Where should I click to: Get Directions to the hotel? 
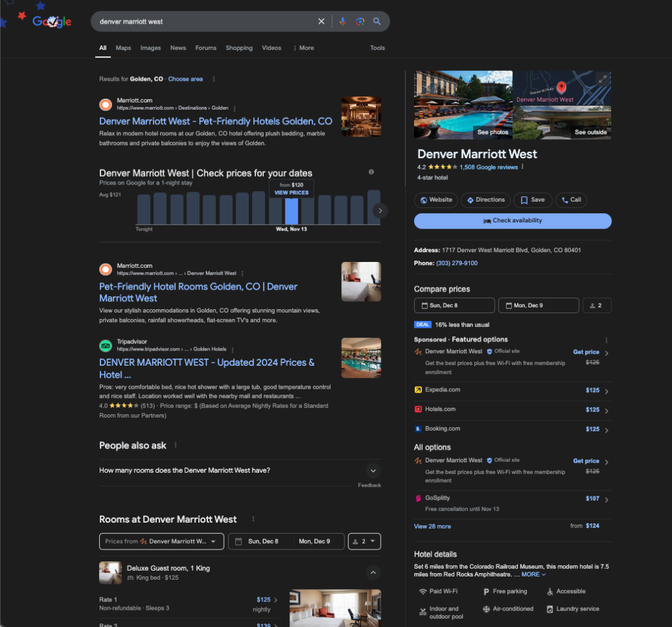[486, 200]
